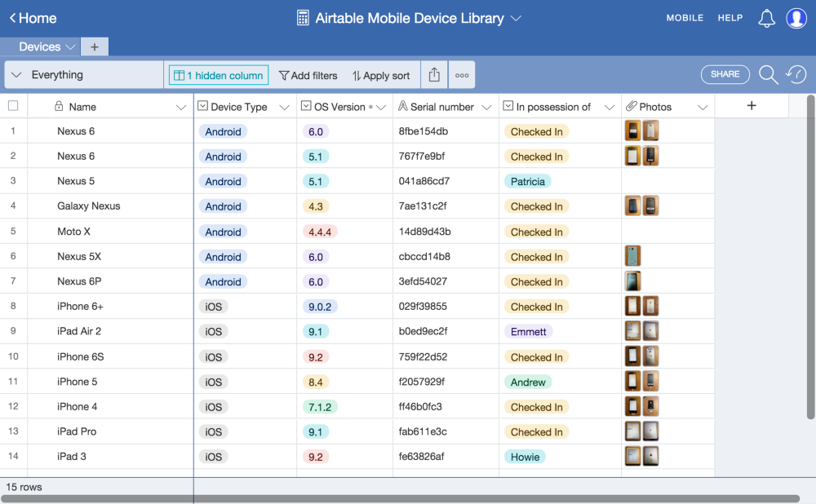Click the lock icon in Name header
Screen dimensions: 816x504
pos(59,106)
